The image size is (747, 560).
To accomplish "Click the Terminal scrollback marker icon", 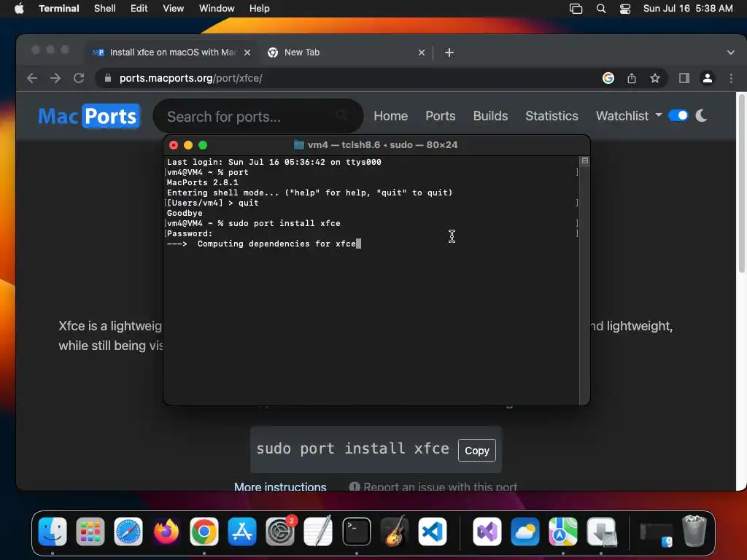I will coord(585,161).
